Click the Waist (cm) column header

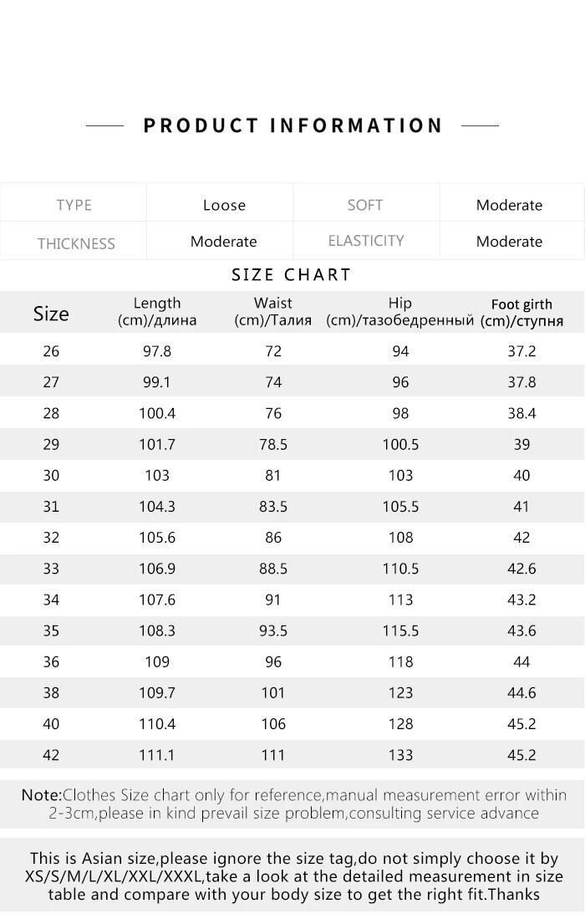[x=273, y=312]
